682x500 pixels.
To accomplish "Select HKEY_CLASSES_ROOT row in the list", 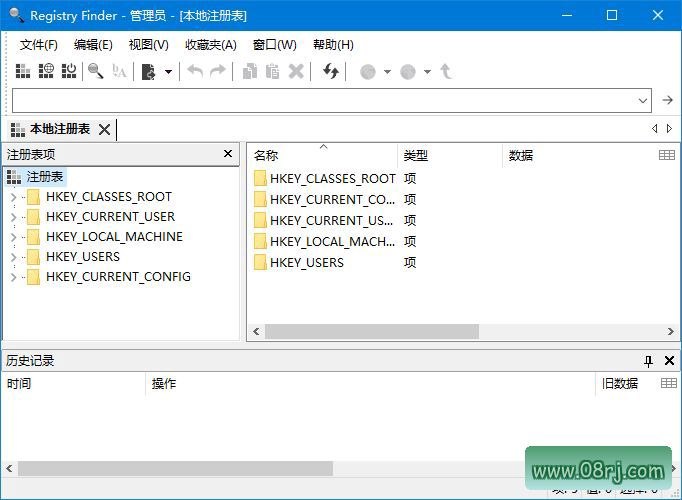I will click(333, 178).
